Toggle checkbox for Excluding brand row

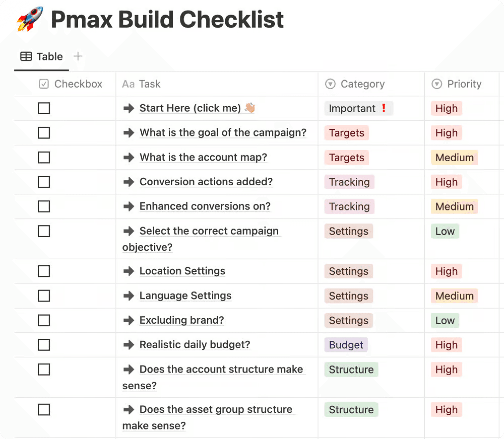tap(44, 320)
